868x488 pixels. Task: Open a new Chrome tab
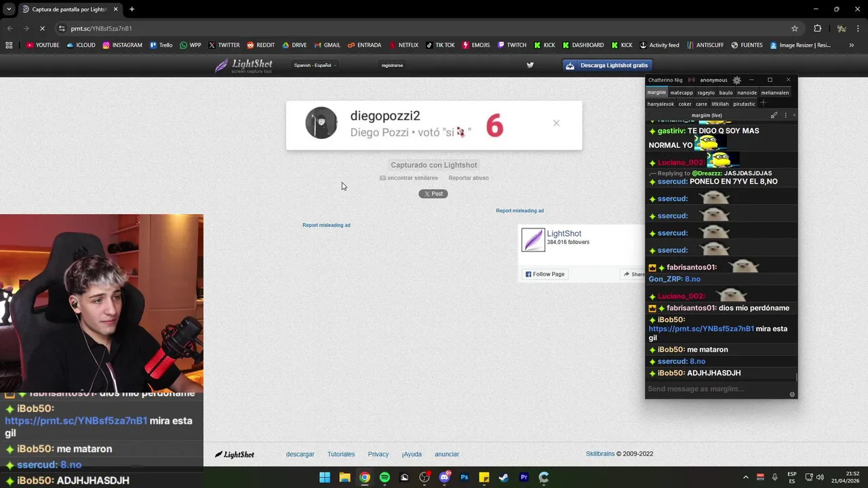click(132, 9)
